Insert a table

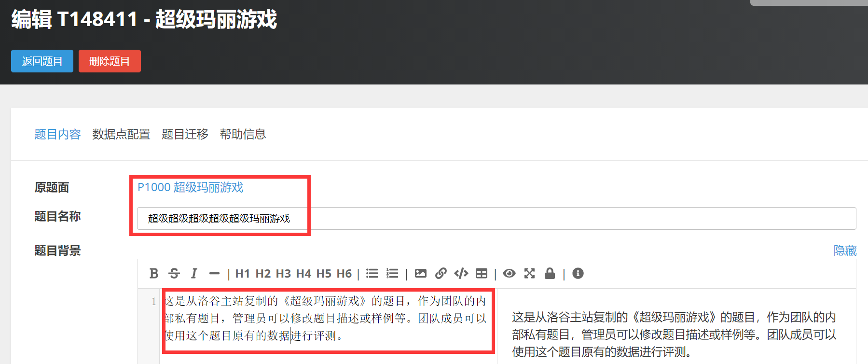[482, 274]
